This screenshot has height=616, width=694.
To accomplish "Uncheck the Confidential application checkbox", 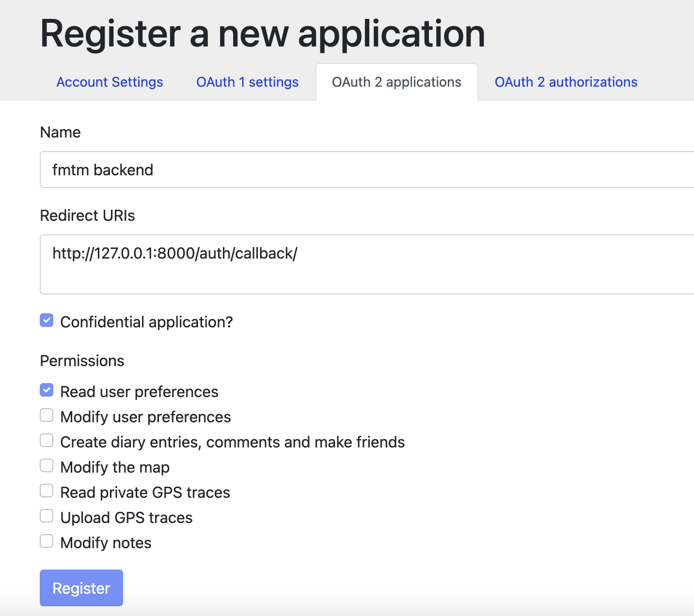I will [47, 320].
